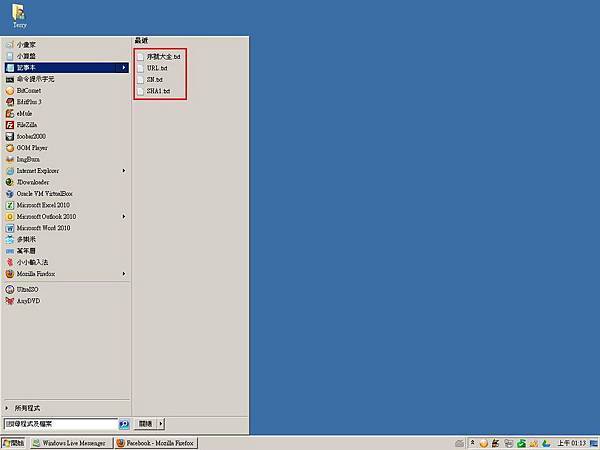Click the green checkmark tray icon

pos(521,443)
